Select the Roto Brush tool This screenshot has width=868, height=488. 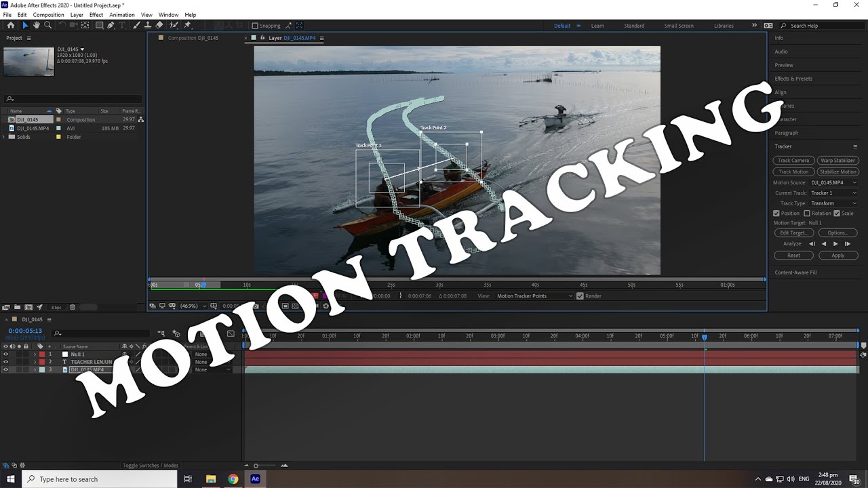pos(174,25)
